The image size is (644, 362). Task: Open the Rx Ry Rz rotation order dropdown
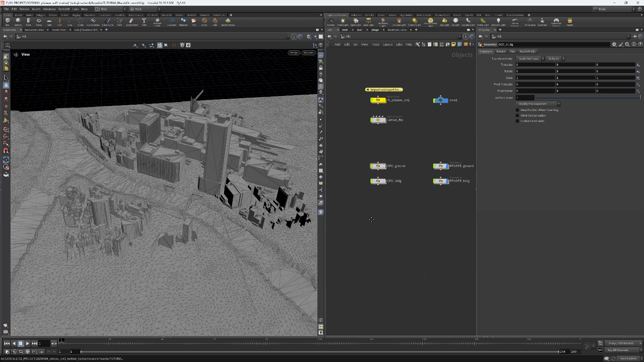coord(555,58)
